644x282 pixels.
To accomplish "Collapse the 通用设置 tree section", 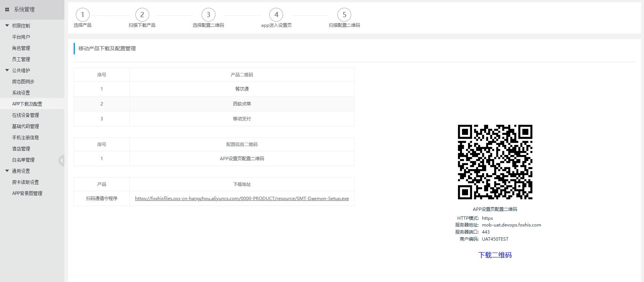I will tap(7, 171).
